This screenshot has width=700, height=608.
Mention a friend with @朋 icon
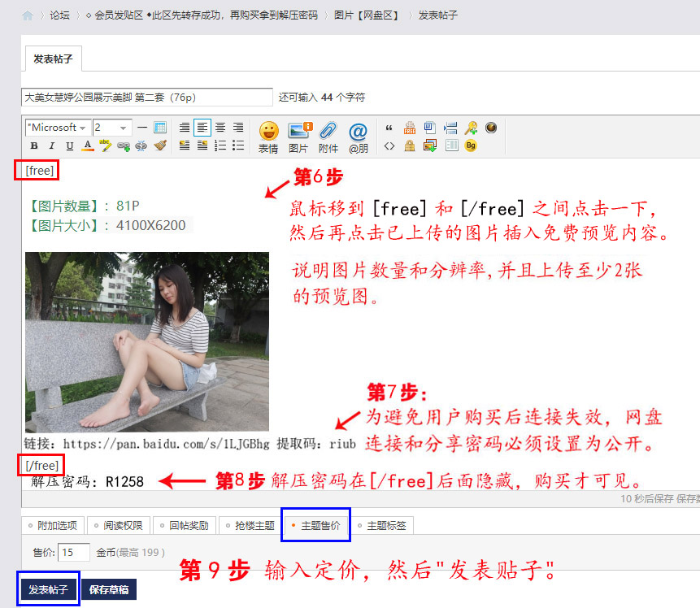pyautogui.click(x=358, y=137)
